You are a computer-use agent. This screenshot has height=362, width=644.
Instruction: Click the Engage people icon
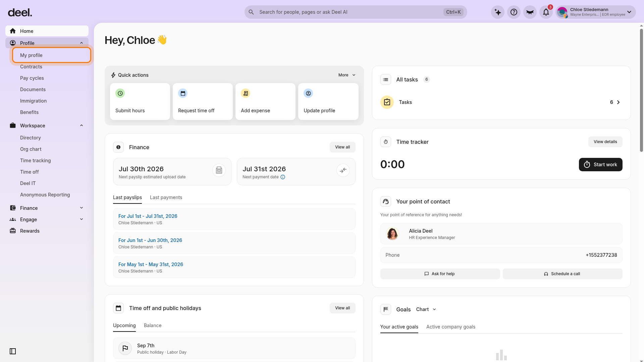coord(13,219)
